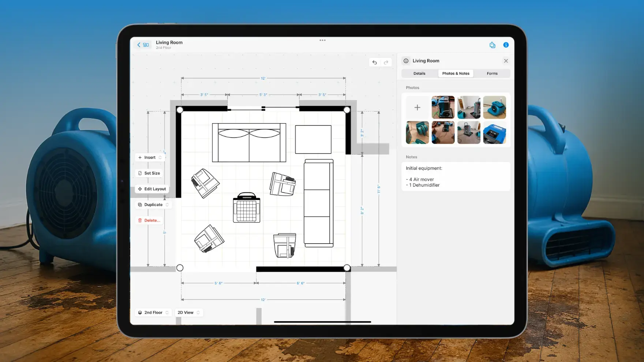Click the red Delete button

click(x=149, y=220)
